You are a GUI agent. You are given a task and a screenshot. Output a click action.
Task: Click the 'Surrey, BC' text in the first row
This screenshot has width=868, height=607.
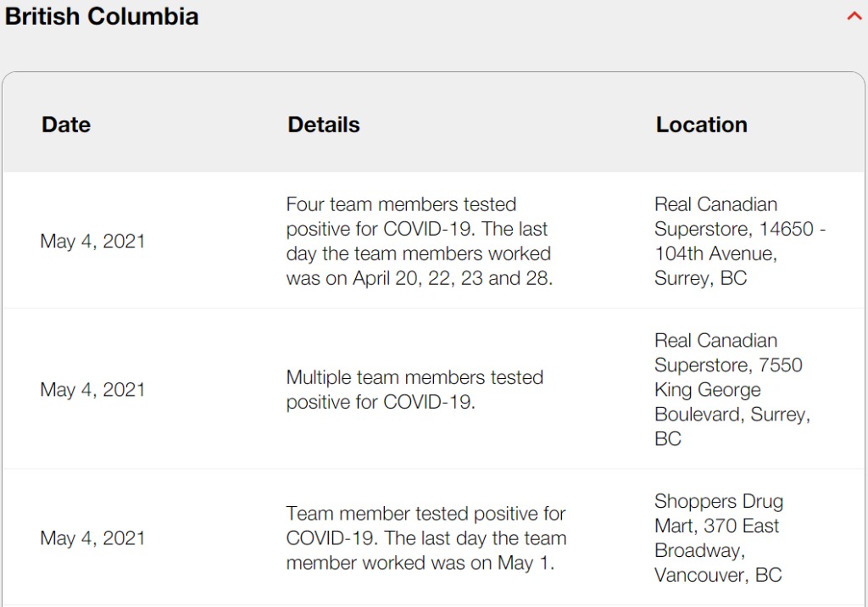700,278
